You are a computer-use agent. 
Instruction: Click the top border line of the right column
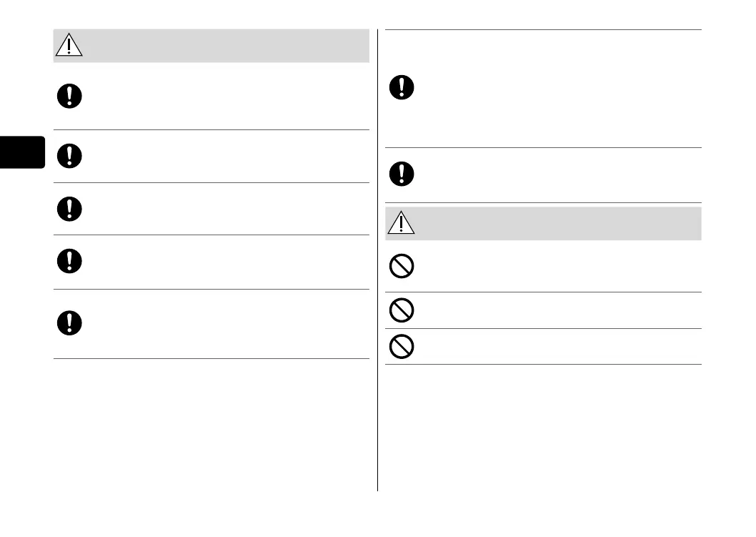pyautogui.click(x=543, y=30)
